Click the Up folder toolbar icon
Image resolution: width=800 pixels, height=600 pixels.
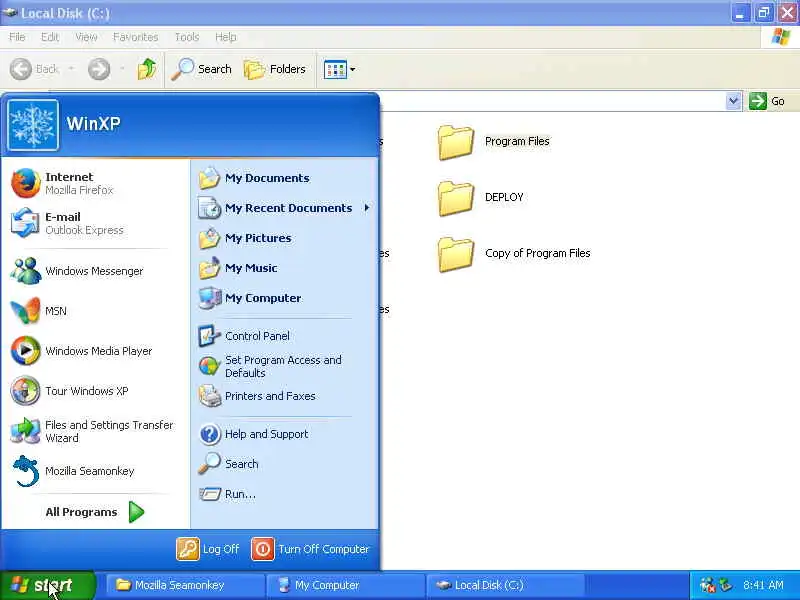pos(147,69)
